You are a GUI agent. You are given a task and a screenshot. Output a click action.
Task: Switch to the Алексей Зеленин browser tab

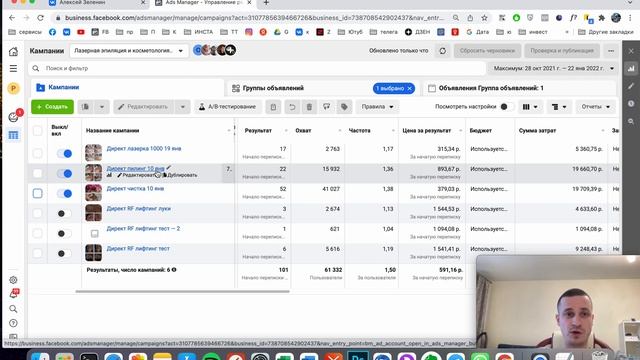[96, 3]
